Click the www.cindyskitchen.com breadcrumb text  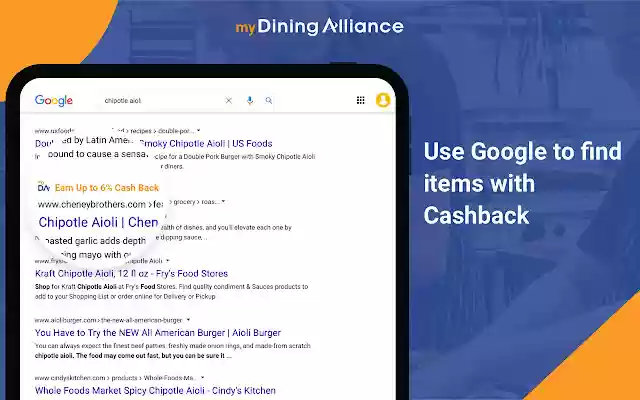click(x=116, y=378)
